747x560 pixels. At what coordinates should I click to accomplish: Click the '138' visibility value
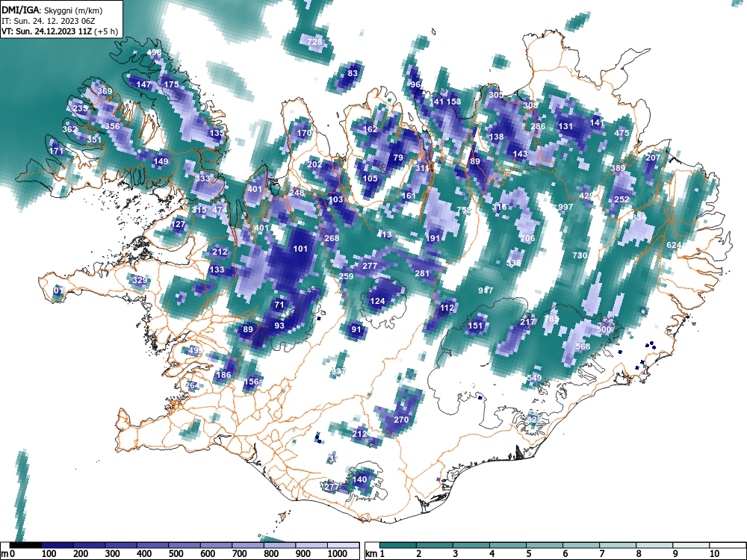(496, 137)
